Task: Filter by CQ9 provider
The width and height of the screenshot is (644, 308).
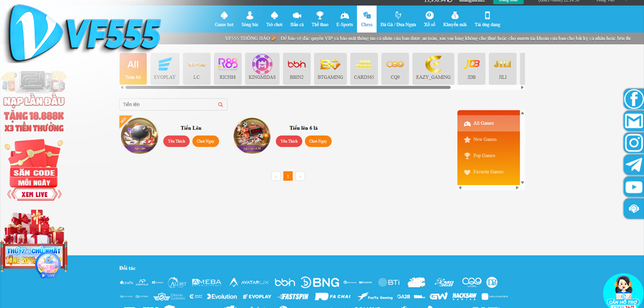Action: click(395, 69)
